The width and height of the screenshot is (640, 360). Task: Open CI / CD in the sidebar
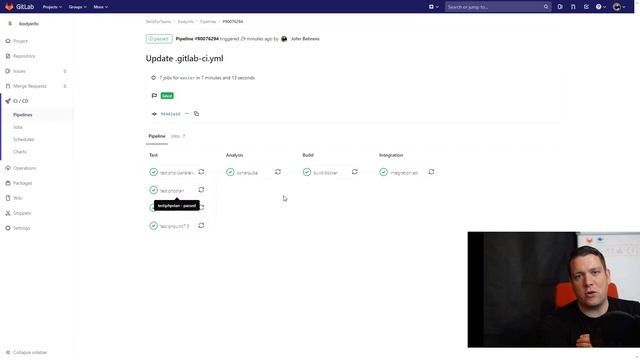20,101
